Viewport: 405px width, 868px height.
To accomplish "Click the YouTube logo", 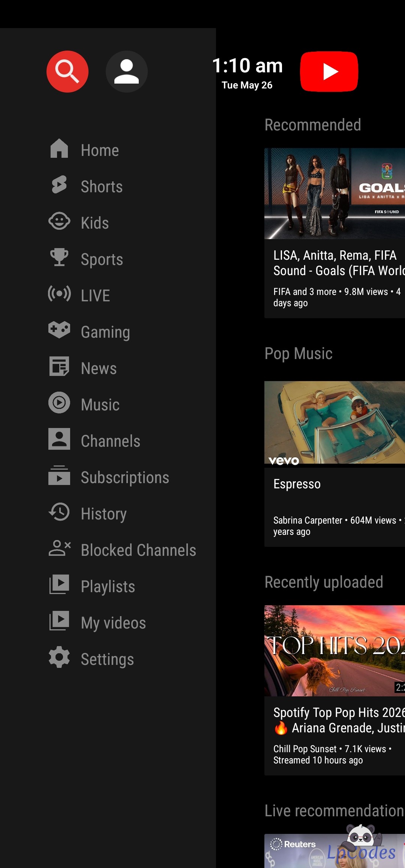I will pos(329,72).
